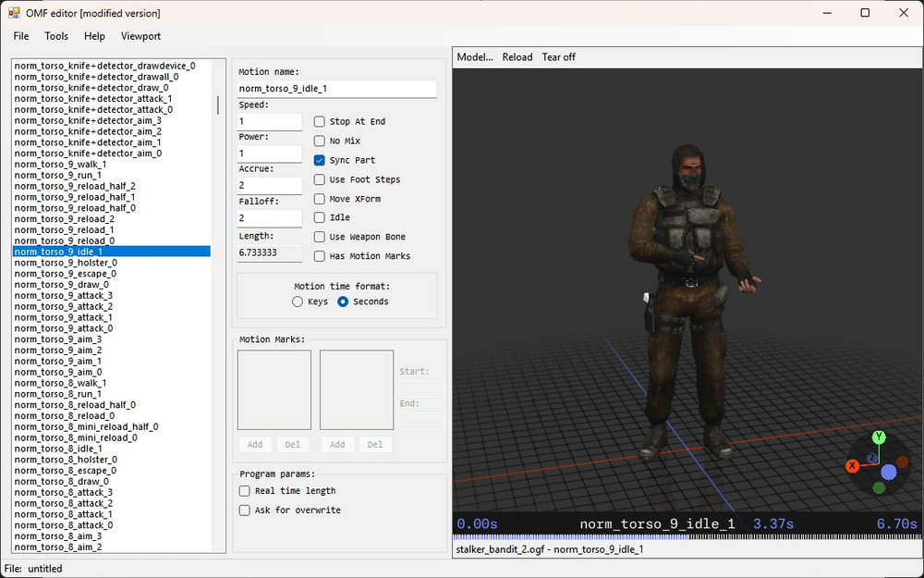The width and height of the screenshot is (924, 578).
Task: Click the right Motion Marks list box
Action: (357, 390)
